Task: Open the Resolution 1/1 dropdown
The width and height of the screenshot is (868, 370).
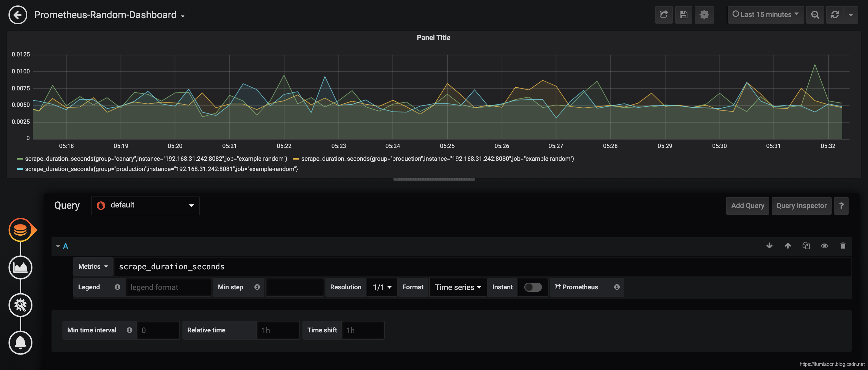Action: (x=382, y=287)
